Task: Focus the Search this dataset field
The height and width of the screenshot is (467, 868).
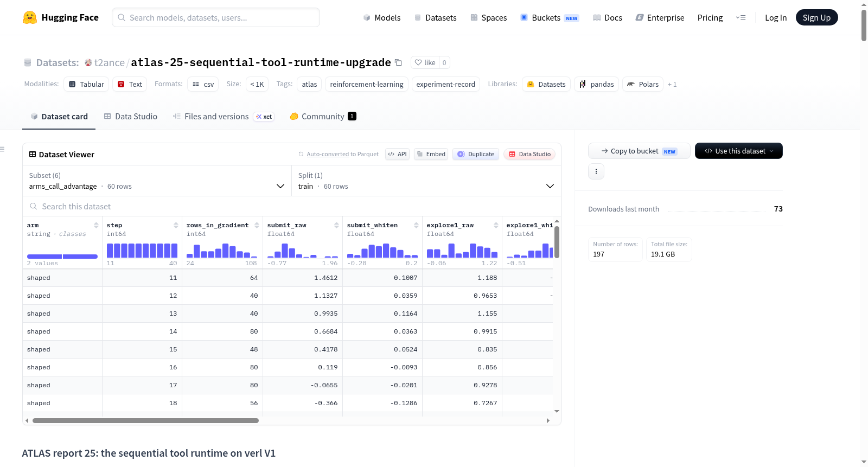Action: coord(292,207)
